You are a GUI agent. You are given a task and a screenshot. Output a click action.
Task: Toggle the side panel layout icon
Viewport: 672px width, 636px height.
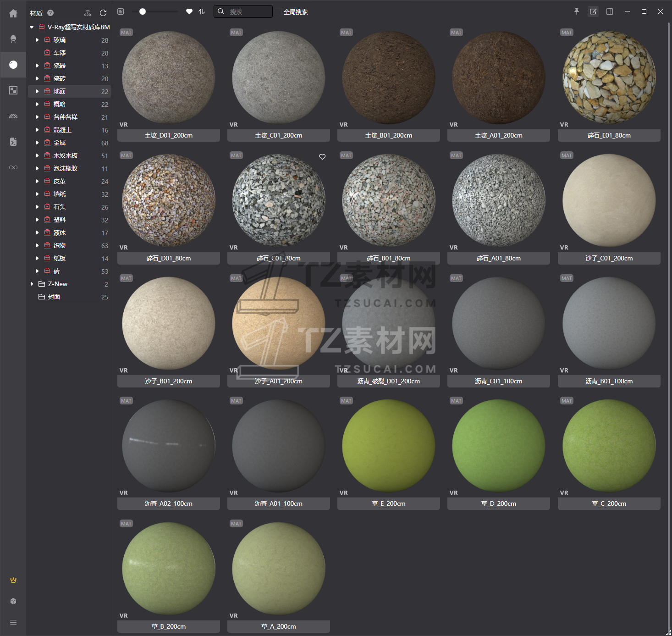pos(610,11)
